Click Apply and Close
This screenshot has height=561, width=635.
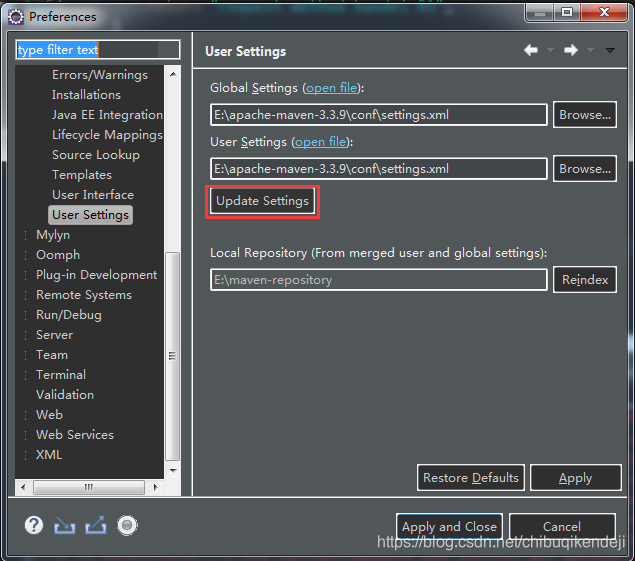point(449,527)
